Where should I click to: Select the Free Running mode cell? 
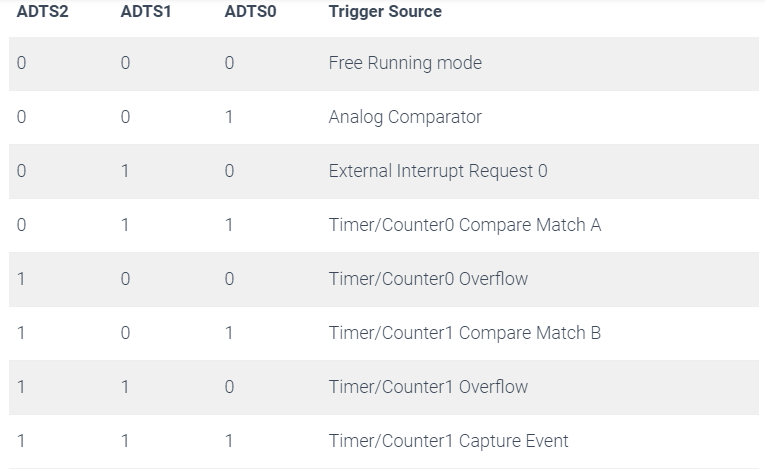(405, 63)
